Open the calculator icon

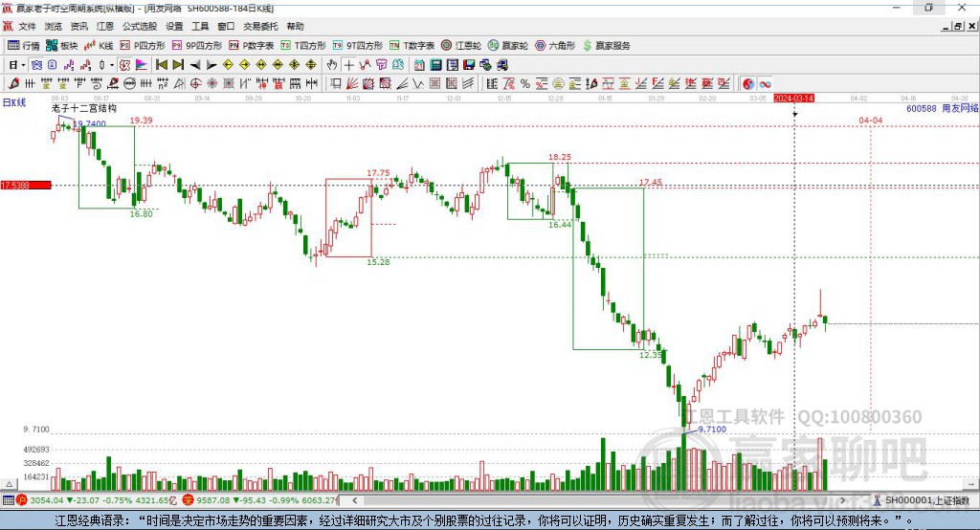436,65
